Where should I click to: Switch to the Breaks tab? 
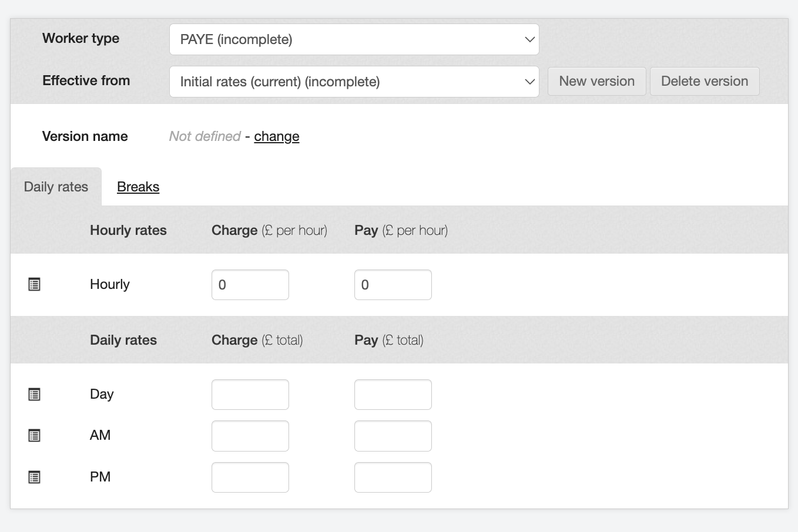[x=138, y=187]
